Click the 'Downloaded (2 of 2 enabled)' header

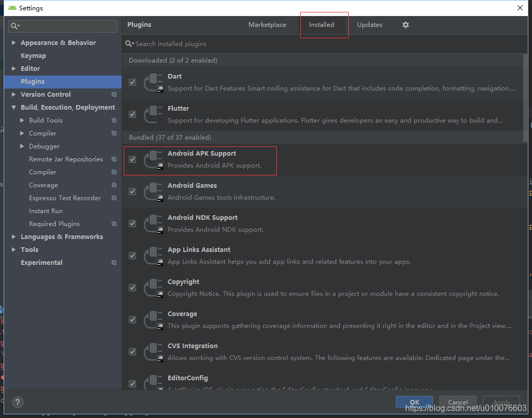pos(173,61)
